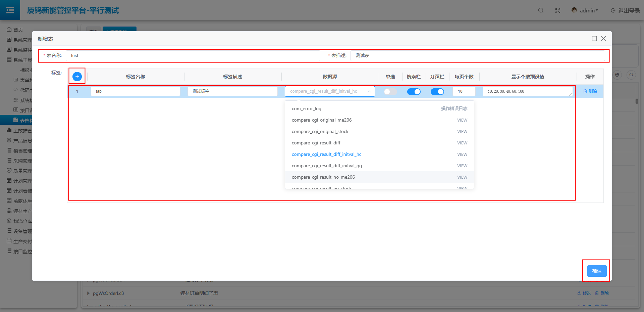This screenshot has height=312, width=644.
Task: Click the hamburger menu icon in header
Action: [10, 10]
